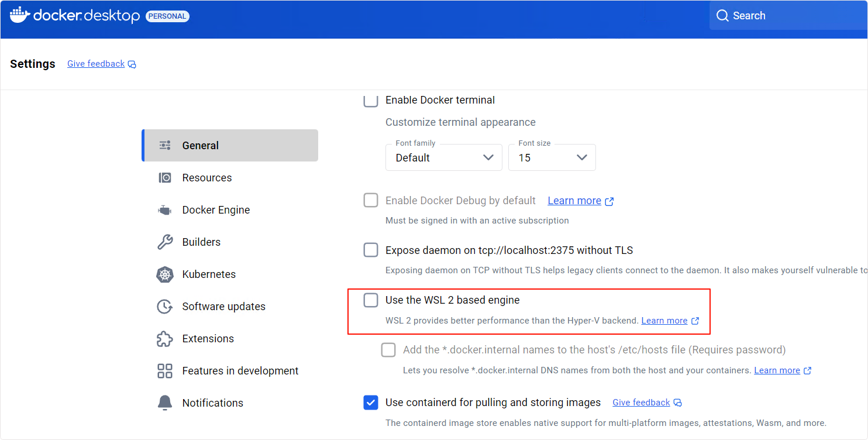
Task: Click the Software updates clock icon
Action: (165, 307)
